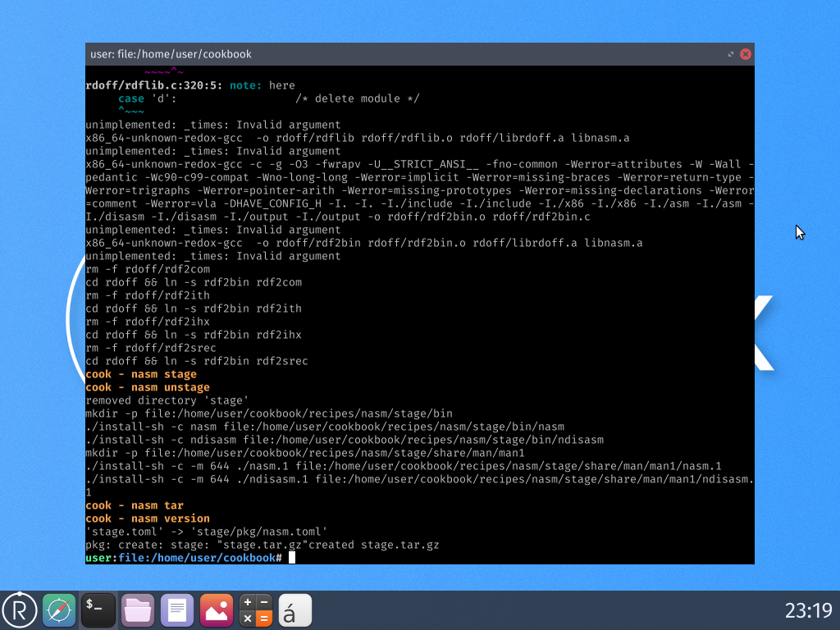Screen dimensions: 840x630
Task: Click the 'install-sh -c -m 644 ./nasm.1' line
Action: (x=404, y=466)
